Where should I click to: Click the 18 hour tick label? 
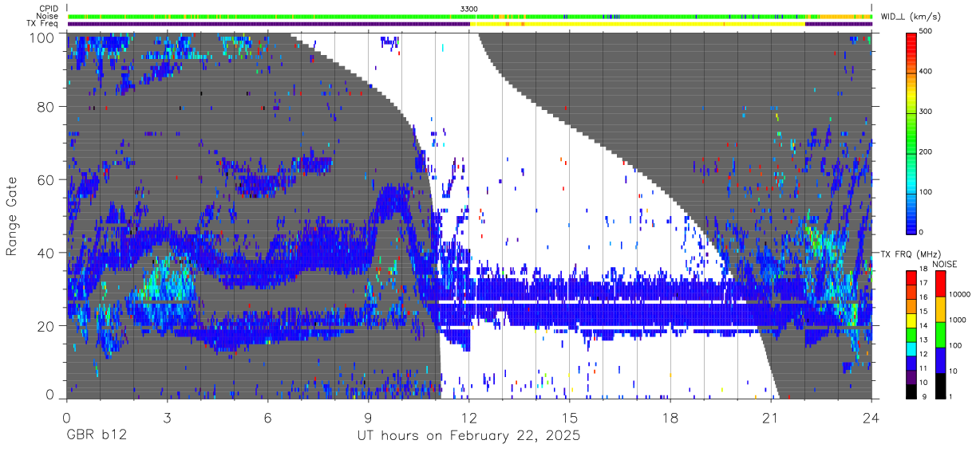[670, 417]
